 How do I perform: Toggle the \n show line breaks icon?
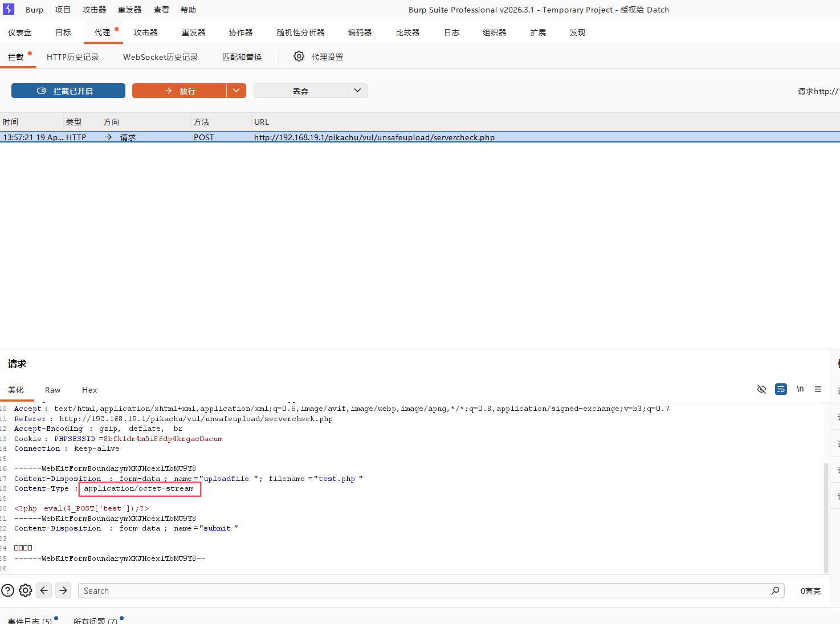click(x=800, y=389)
